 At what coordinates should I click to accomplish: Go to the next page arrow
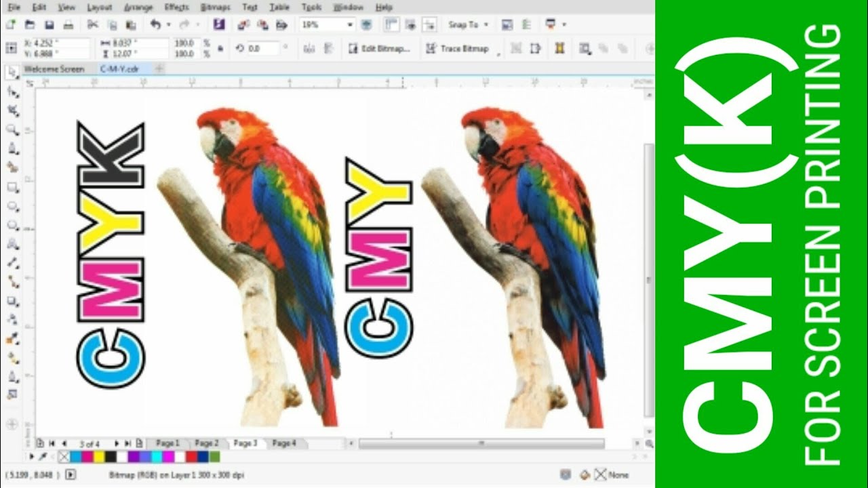click(117, 443)
